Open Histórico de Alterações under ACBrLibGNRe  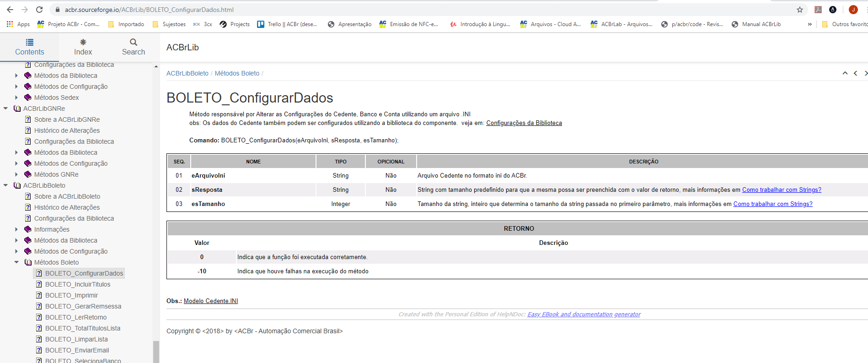[67, 130]
